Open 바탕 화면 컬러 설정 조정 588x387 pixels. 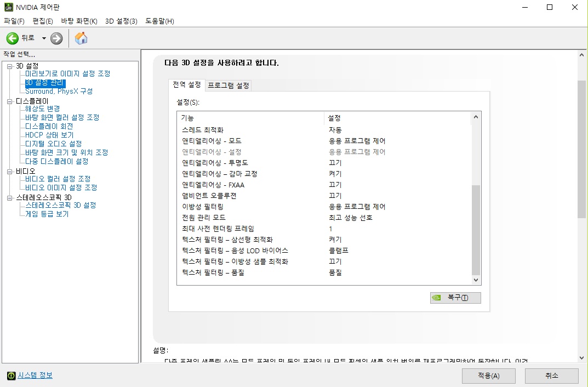(62, 117)
